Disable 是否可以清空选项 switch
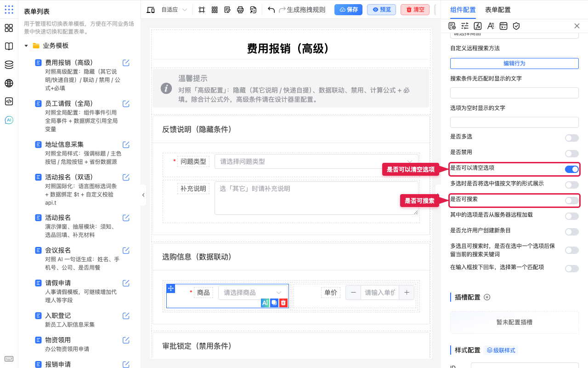Screen dimensions: 588x368 tap(572, 169)
